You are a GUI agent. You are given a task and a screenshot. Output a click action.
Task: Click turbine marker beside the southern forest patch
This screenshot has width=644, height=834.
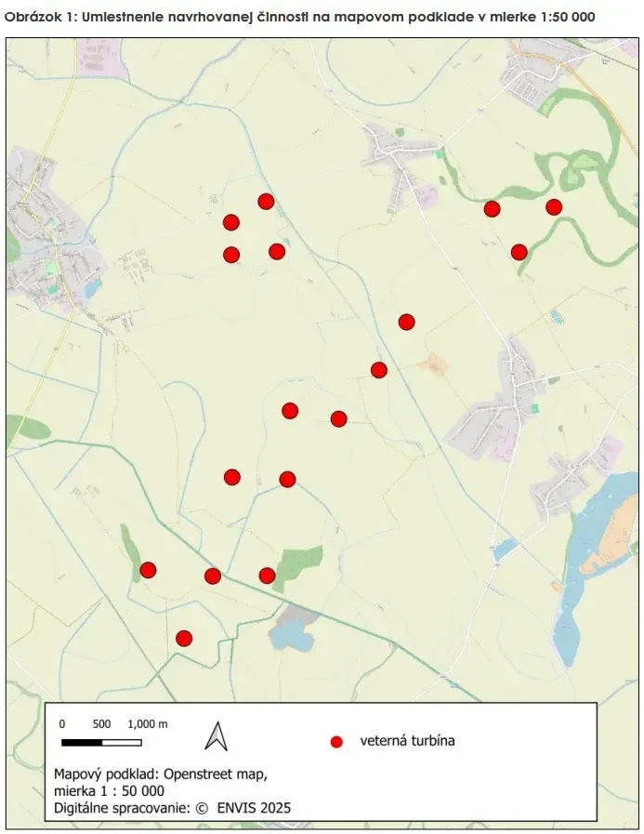tap(267, 576)
